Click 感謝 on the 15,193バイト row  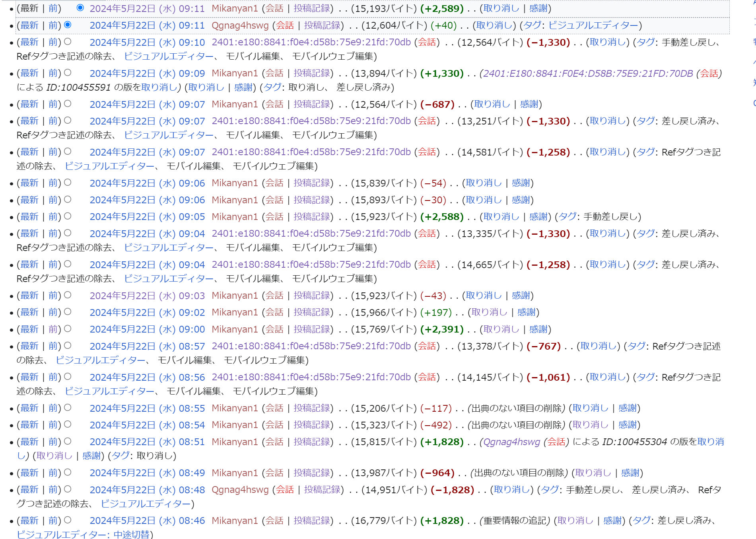coord(538,8)
